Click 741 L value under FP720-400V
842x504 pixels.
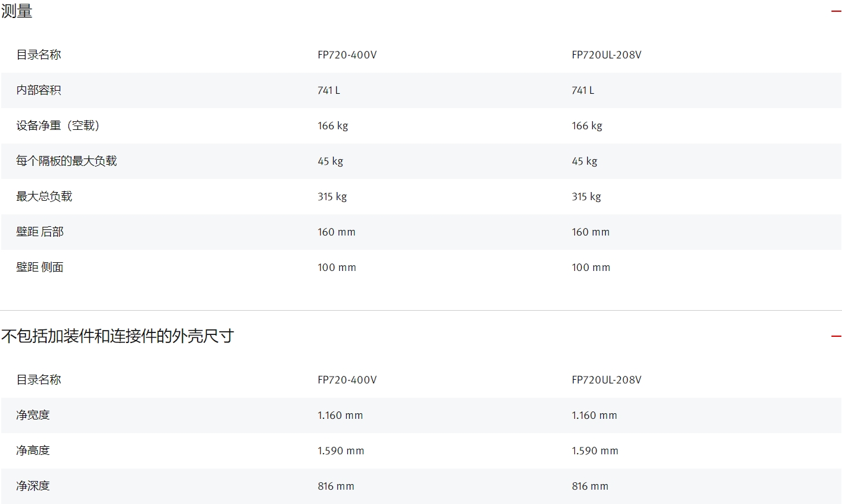(x=329, y=90)
